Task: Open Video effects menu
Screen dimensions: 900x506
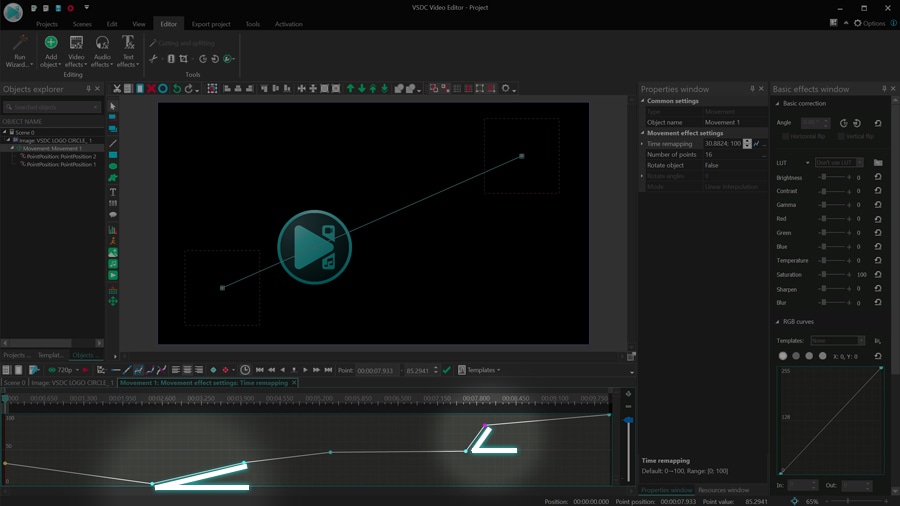Action: (76, 52)
